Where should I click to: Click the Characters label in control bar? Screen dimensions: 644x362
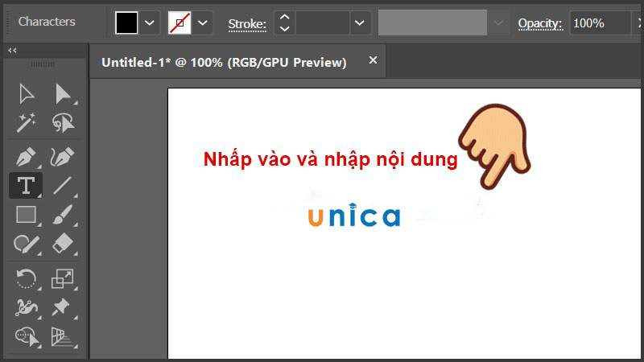tap(47, 22)
